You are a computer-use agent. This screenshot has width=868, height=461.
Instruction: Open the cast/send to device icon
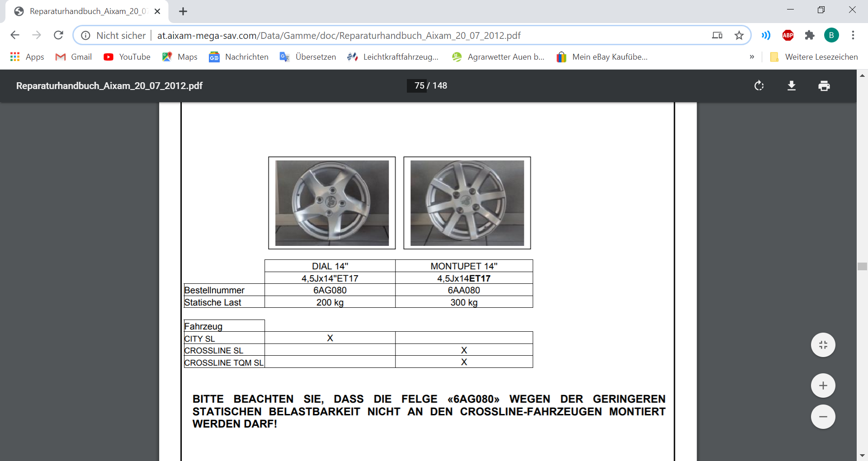(x=717, y=35)
